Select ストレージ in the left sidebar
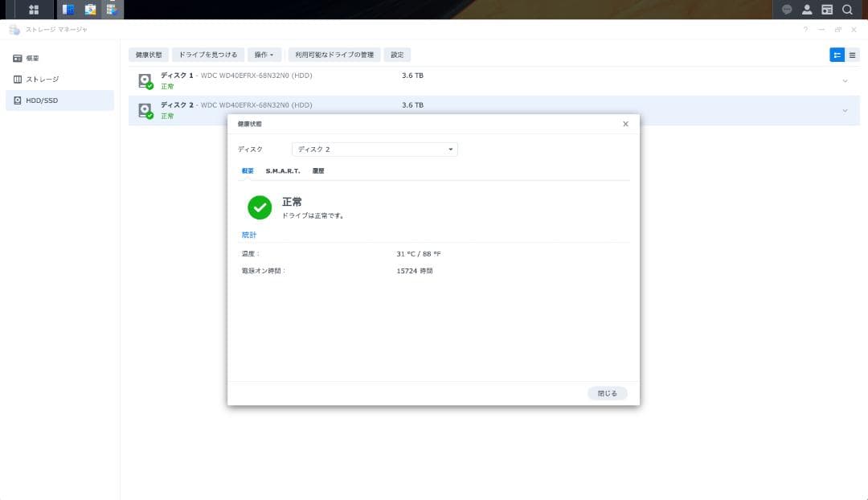The image size is (868, 500). (x=59, y=80)
